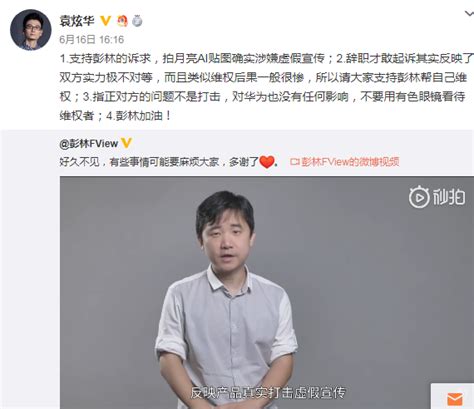Open 袁炫华's round profile avatar
Screen dimensions: 474x409
point(31,30)
